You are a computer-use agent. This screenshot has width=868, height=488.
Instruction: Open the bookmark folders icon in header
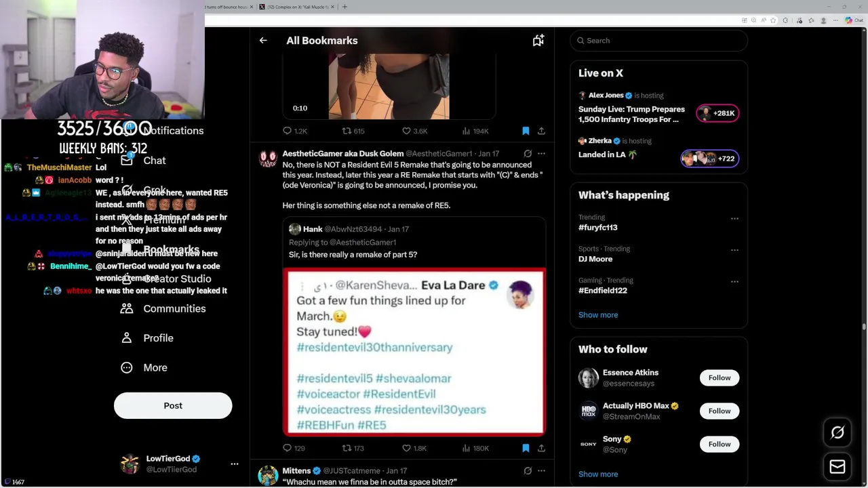coord(538,41)
